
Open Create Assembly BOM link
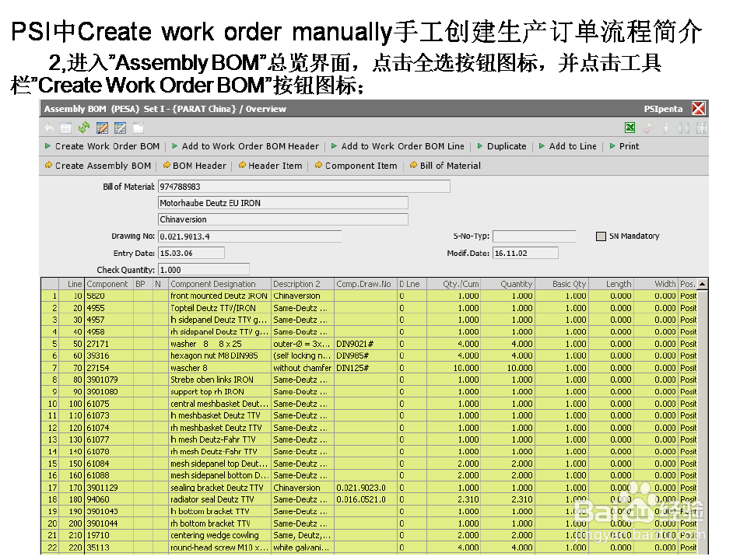[x=98, y=166]
